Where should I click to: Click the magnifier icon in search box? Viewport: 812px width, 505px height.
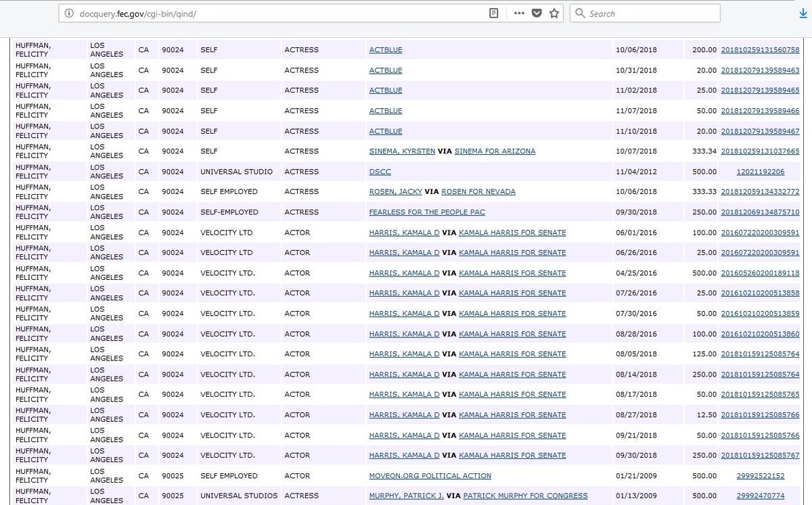(580, 14)
